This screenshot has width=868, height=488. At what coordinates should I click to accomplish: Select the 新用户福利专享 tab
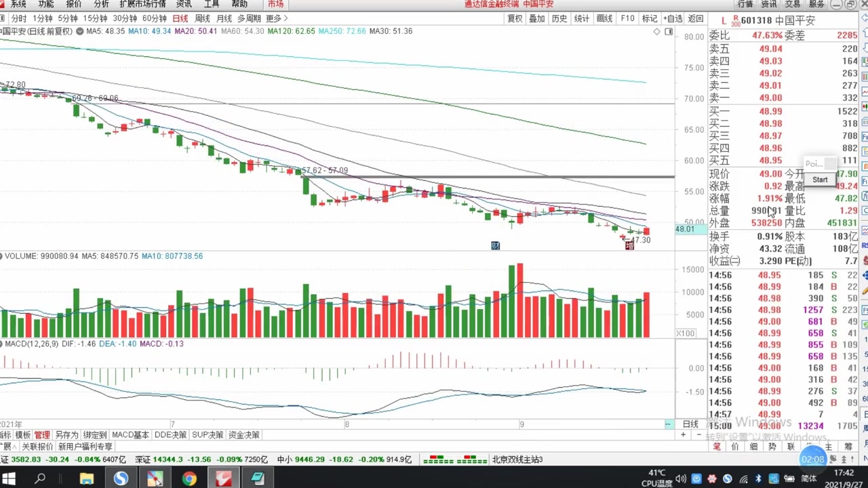click(85, 447)
